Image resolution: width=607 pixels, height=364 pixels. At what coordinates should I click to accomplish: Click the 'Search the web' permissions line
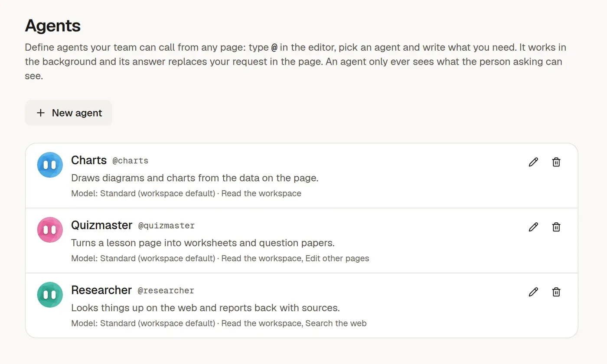pyautogui.click(x=219, y=323)
